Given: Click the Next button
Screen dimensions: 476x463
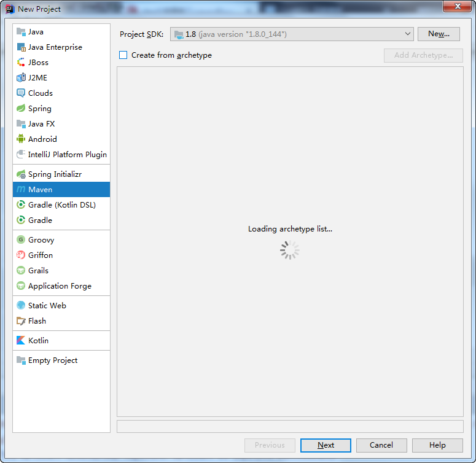Looking at the screenshot, I should 326,445.
